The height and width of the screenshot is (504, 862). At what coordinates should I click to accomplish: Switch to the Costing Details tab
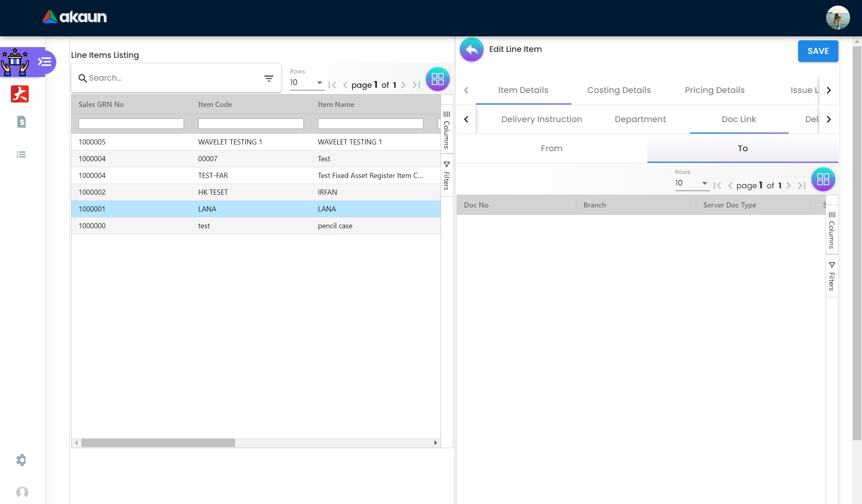pyautogui.click(x=619, y=90)
